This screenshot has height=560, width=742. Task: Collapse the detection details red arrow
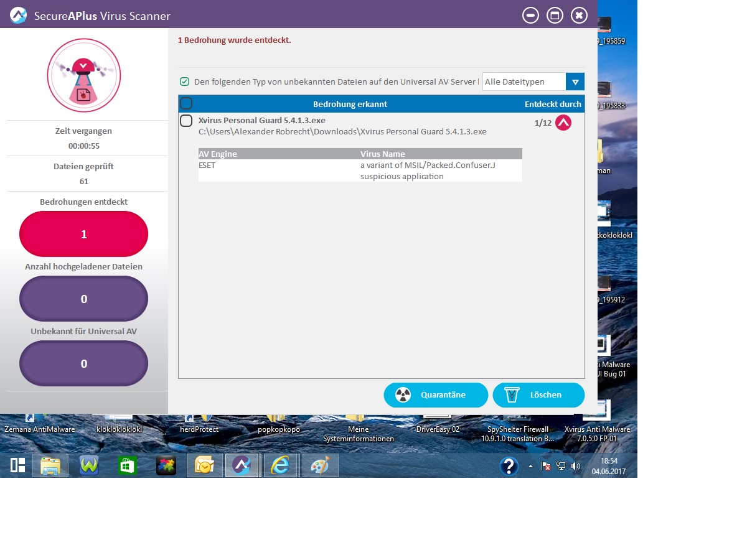(x=563, y=123)
